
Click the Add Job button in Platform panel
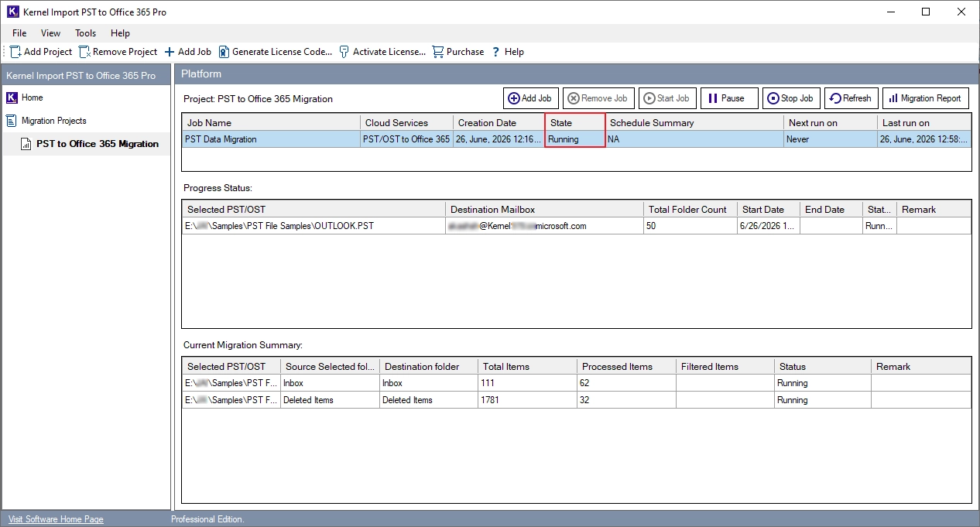(530, 98)
